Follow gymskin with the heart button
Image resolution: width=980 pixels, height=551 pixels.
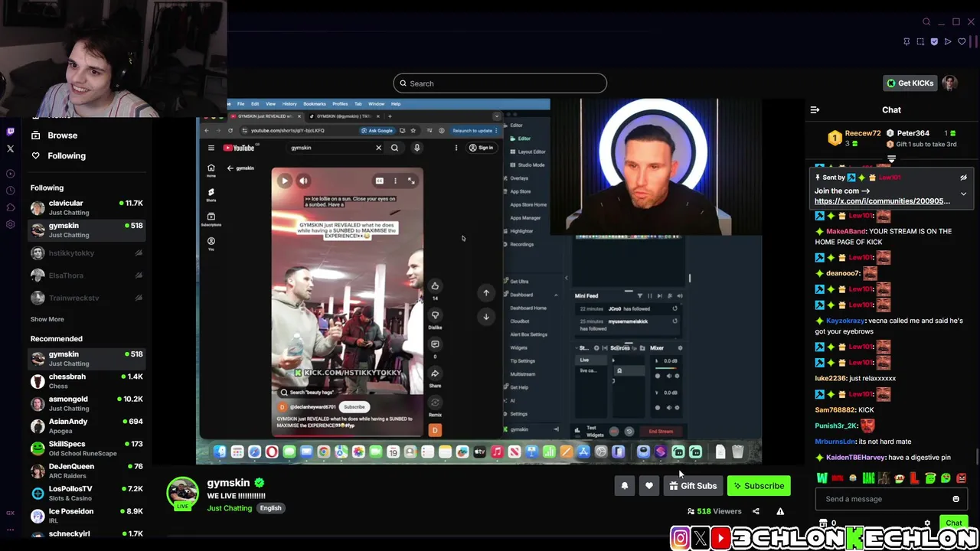click(x=648, y=486)
